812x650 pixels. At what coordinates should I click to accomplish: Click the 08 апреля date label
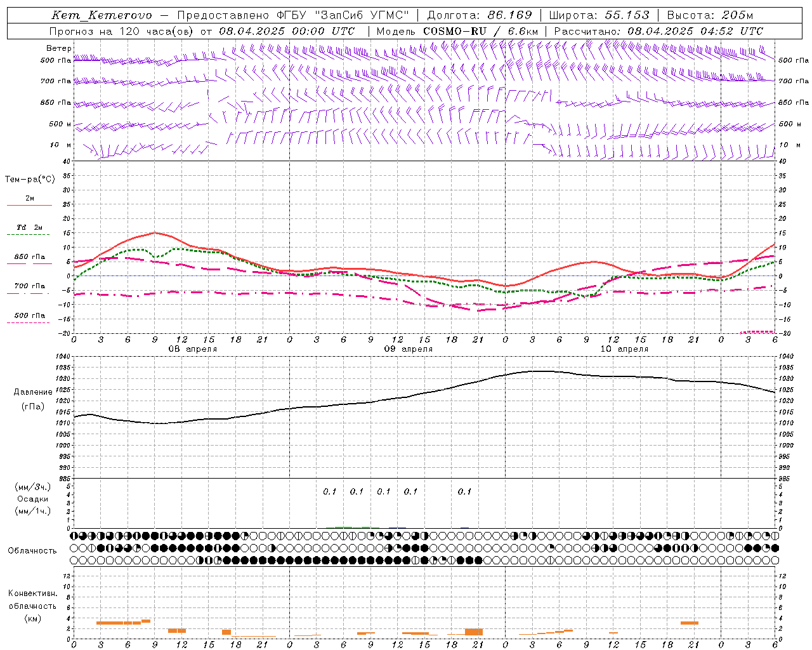tap(192, 349)
